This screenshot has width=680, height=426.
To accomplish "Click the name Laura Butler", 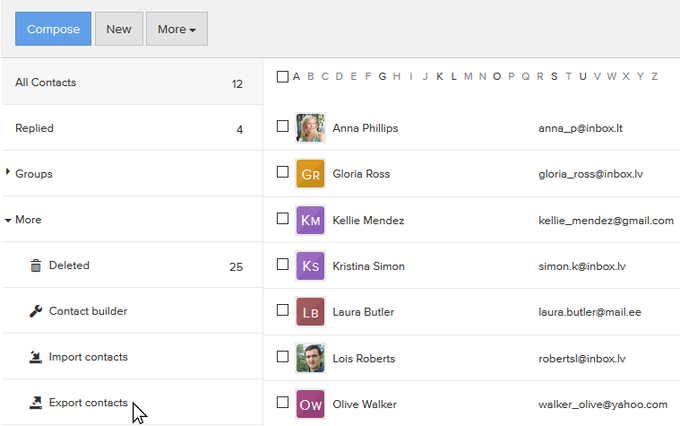I will (363, 312).
